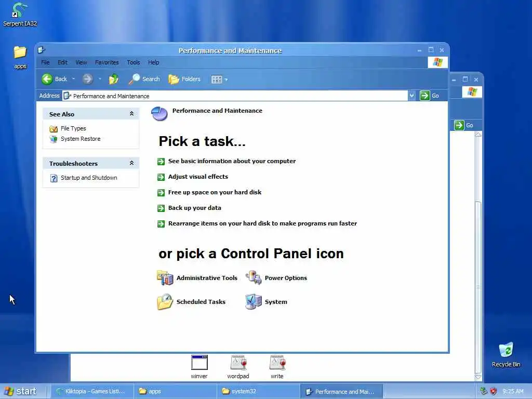Toggle the Folders pane button
The image size is (532, 399).
(184, 79)
